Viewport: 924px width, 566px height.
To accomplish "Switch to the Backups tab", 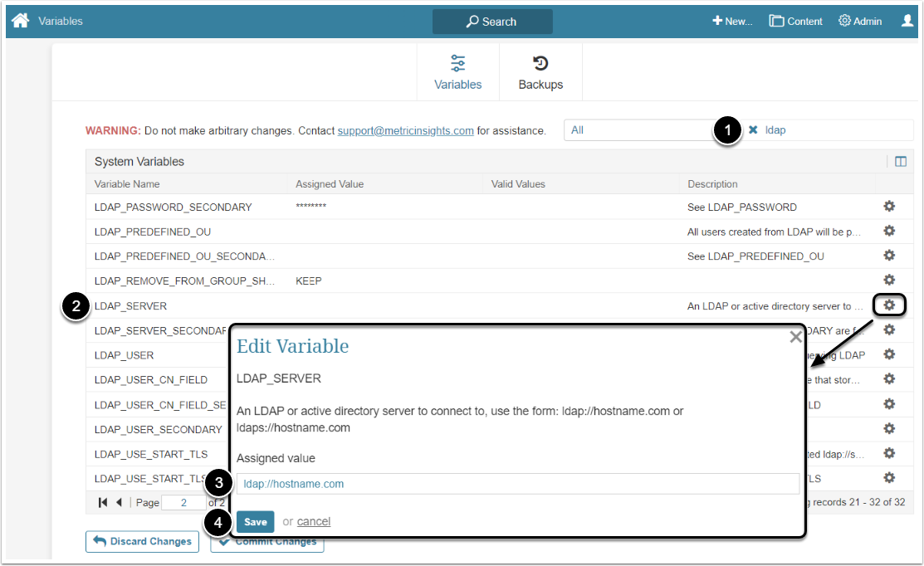I will click(540, 73).
